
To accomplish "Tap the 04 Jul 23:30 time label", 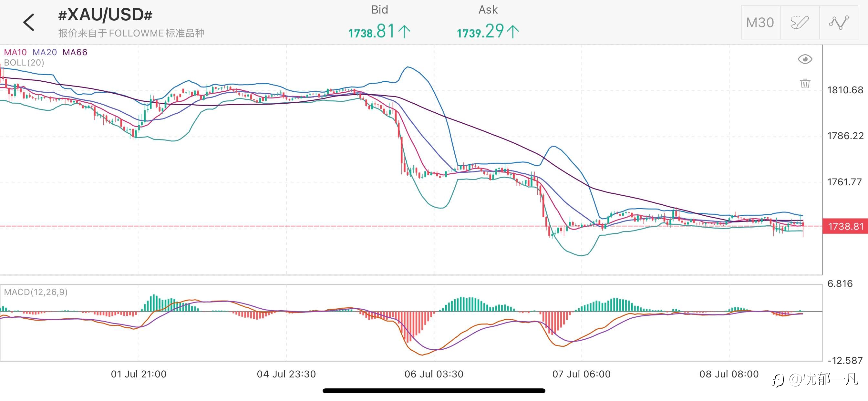I will 286,374.
